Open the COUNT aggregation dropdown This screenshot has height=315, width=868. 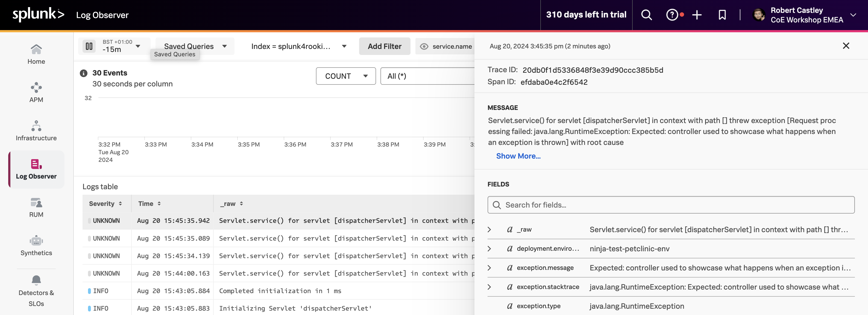pos(345,76)
